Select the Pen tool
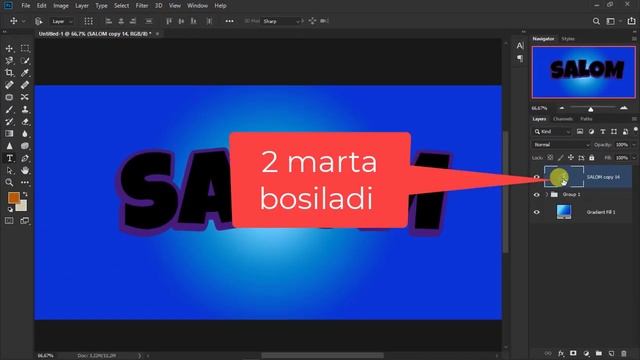640x360 pixels. point(25,158)
